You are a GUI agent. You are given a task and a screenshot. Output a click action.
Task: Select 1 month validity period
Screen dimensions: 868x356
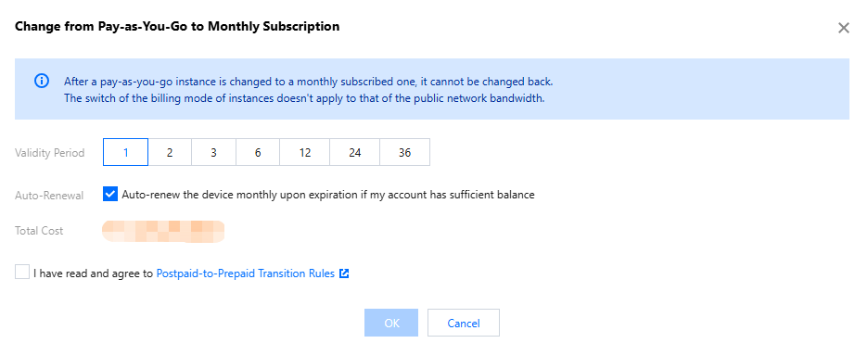[126, 152]
